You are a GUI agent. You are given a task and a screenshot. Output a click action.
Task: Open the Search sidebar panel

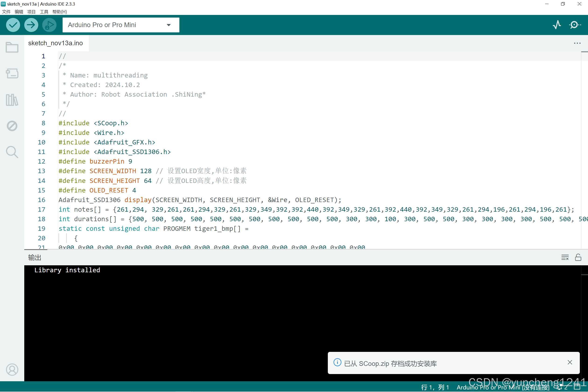(x=12, y=152)
